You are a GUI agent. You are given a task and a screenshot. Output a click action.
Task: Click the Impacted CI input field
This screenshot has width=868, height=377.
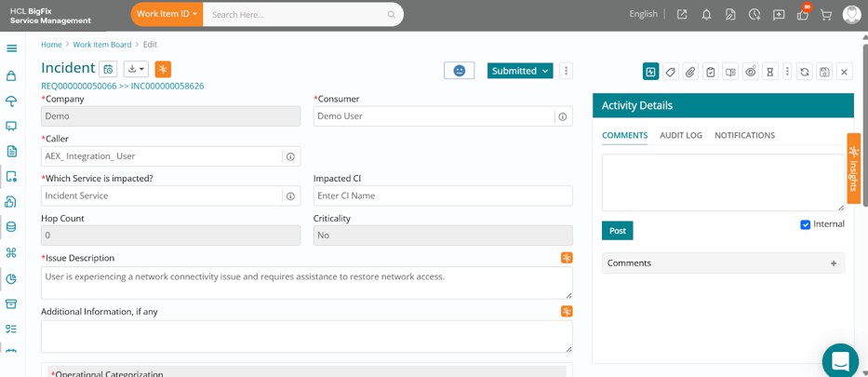tap(443, 196)
